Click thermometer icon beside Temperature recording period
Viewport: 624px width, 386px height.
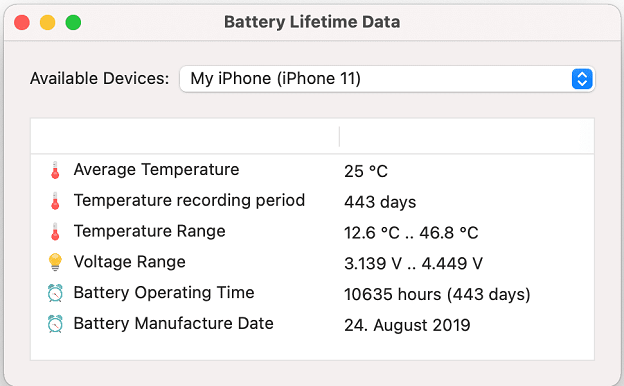pos(55,201)
